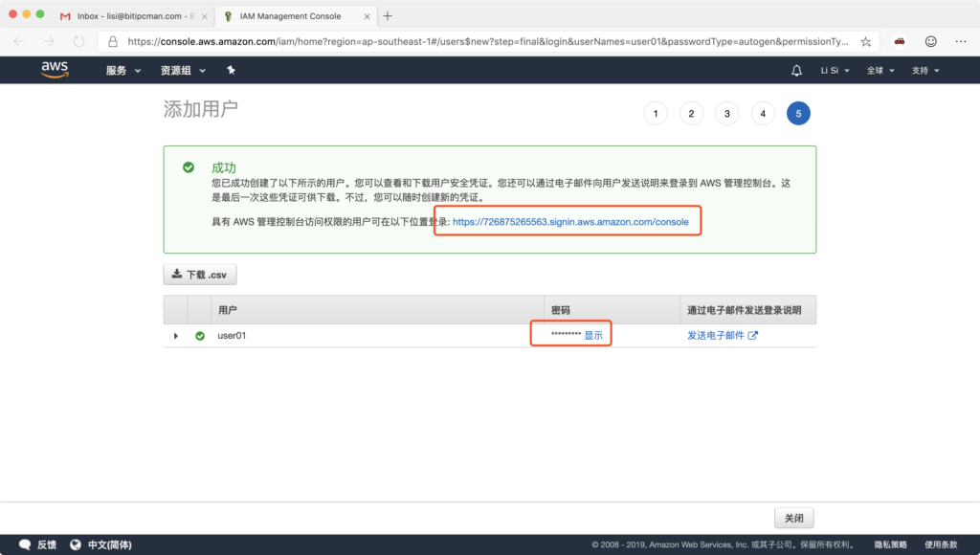This screenshot has height=555, width=980.
Task: Open the 全球 region dropdown
Action: click(x=880, y=71)
